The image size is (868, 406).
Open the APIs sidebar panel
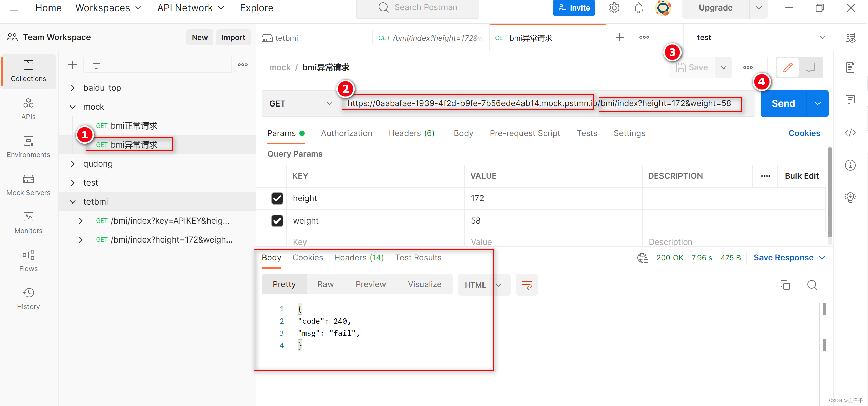[x=28, y=109]
